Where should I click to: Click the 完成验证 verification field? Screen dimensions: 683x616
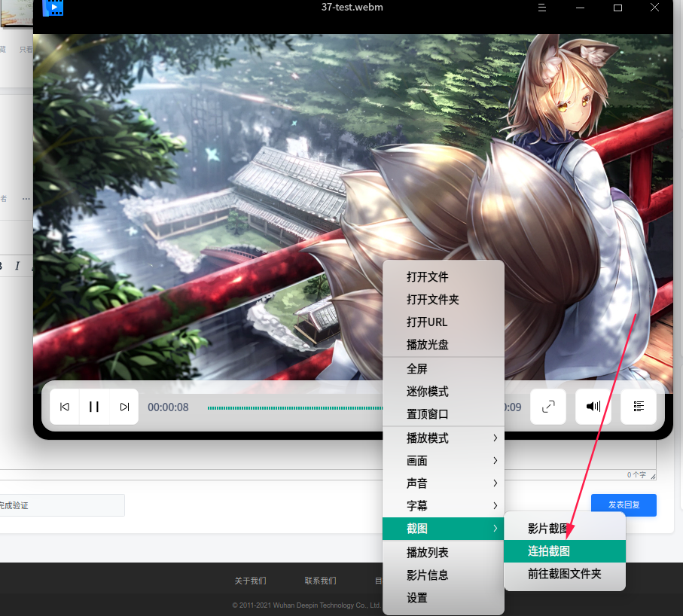61,505
